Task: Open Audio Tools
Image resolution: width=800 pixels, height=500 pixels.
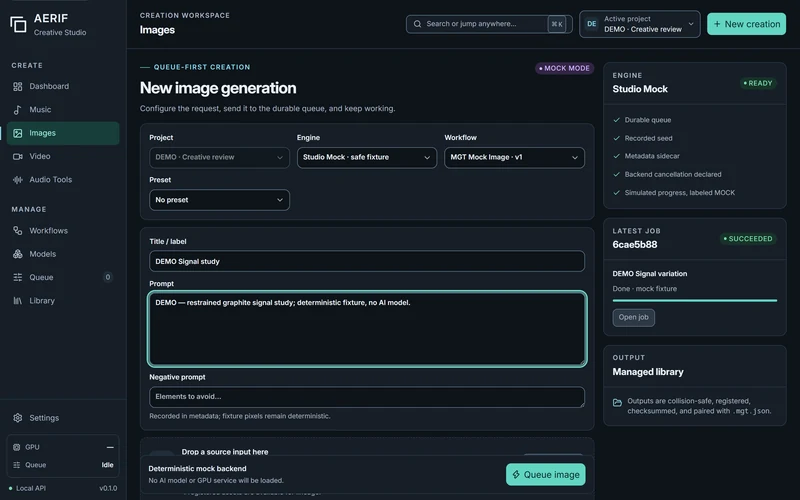Action: 63,180
